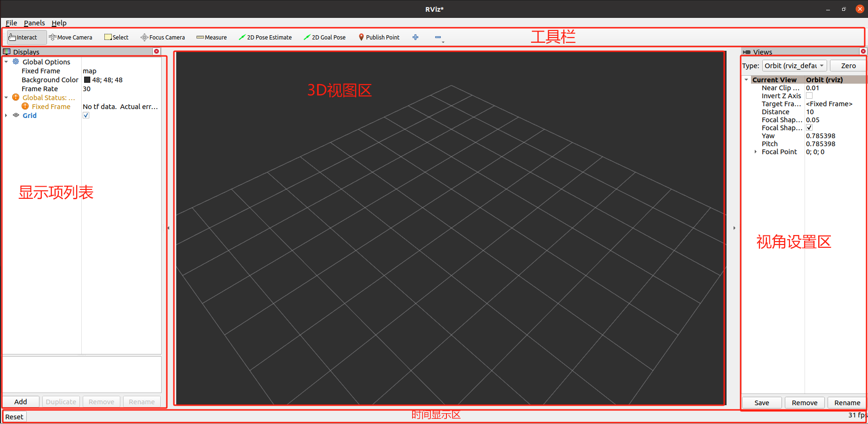
Task: Click the Background Color swatch
Action: tap(87, 79)
